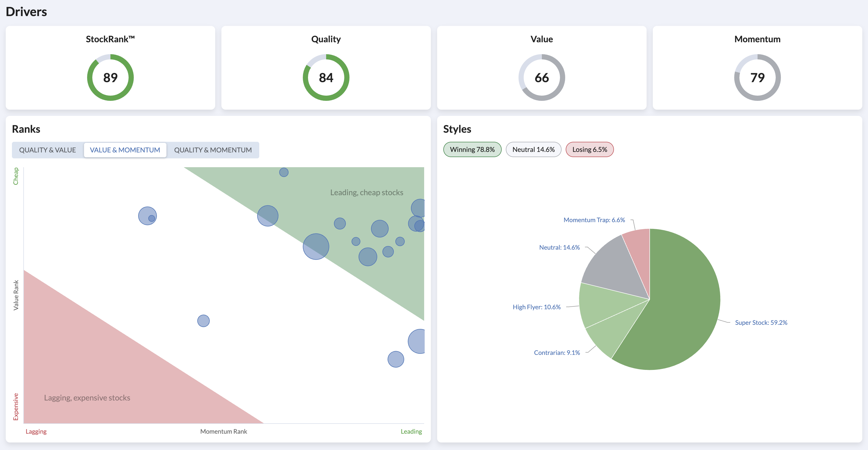Switch to the Quality & Value tab
The width and height of the screenshot is (868, 450).
47,150
